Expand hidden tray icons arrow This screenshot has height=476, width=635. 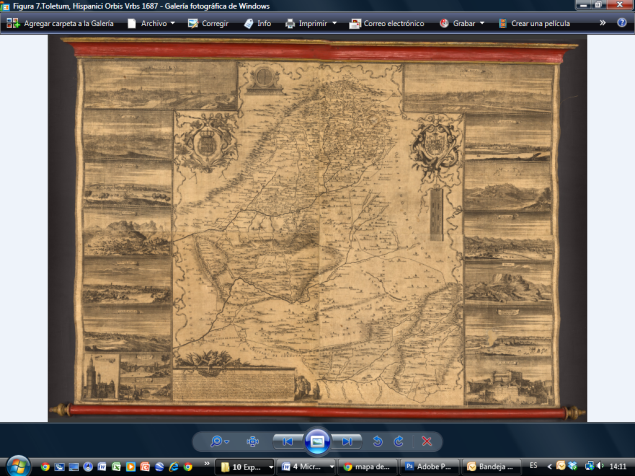click(x=550, y=466)
